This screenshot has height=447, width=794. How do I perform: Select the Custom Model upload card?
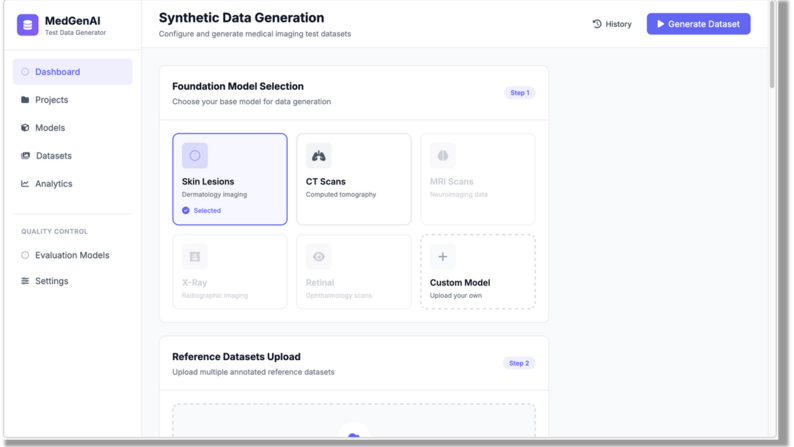477,272
